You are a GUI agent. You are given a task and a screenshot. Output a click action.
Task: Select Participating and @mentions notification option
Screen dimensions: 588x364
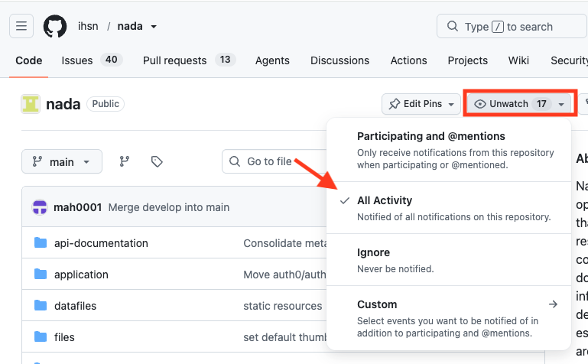(x=449, y=150)
